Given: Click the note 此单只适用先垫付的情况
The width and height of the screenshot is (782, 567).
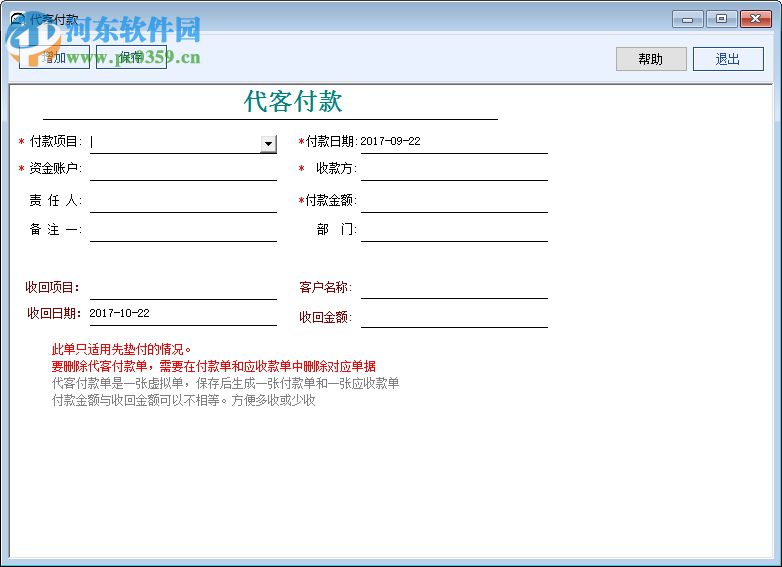Looking at the screenshot, I should 121,350.
